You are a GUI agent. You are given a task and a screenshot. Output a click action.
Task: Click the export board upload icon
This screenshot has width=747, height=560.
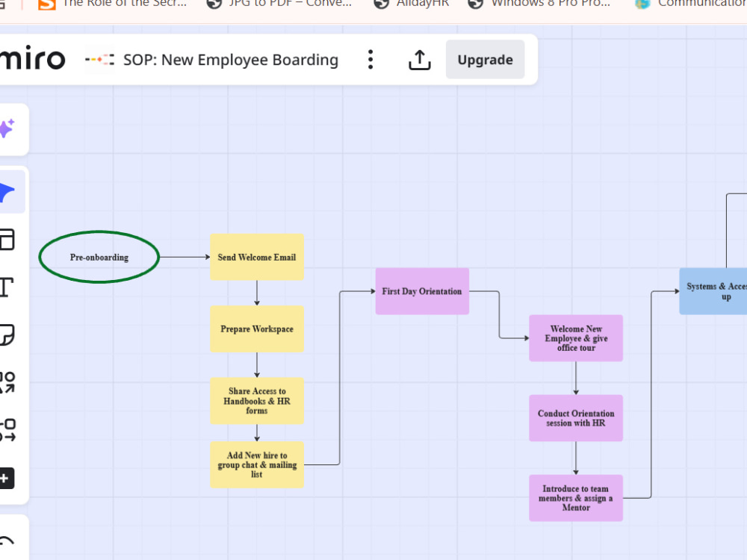tap(420, 60)
